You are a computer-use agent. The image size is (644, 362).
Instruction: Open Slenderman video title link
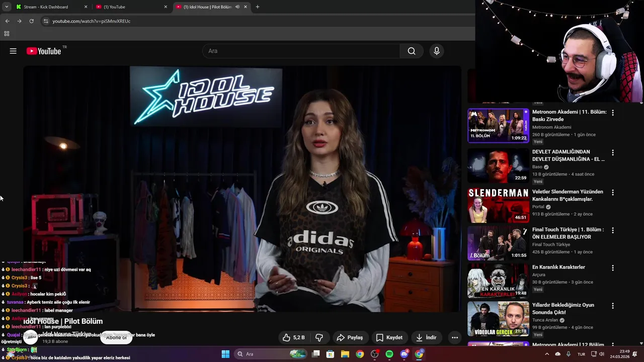click(x=568, y=195)
